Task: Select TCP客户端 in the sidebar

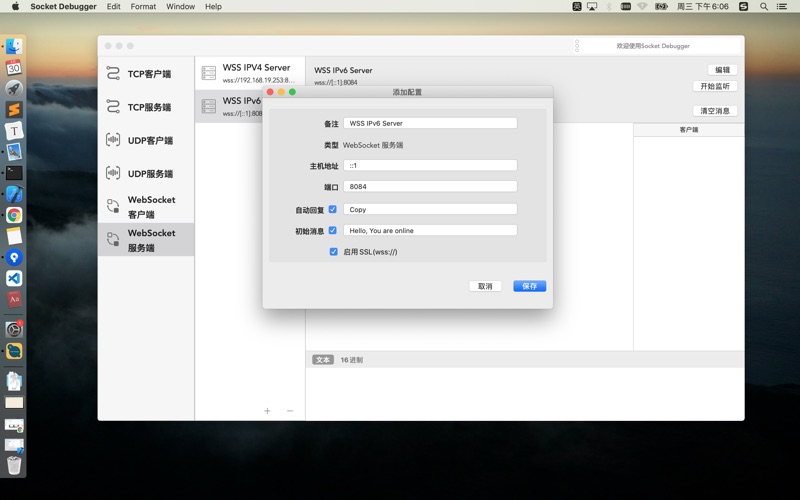Action: click(146, 74)
